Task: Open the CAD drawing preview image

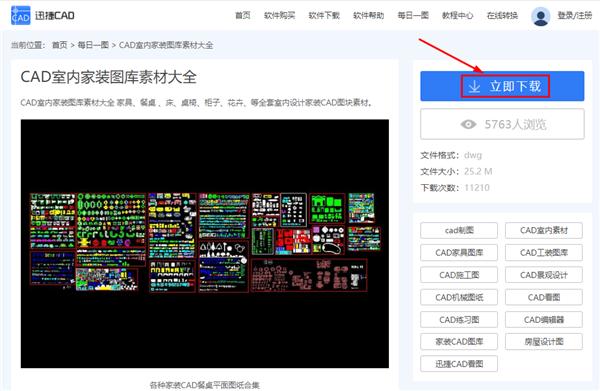Action: coord(205,244)
